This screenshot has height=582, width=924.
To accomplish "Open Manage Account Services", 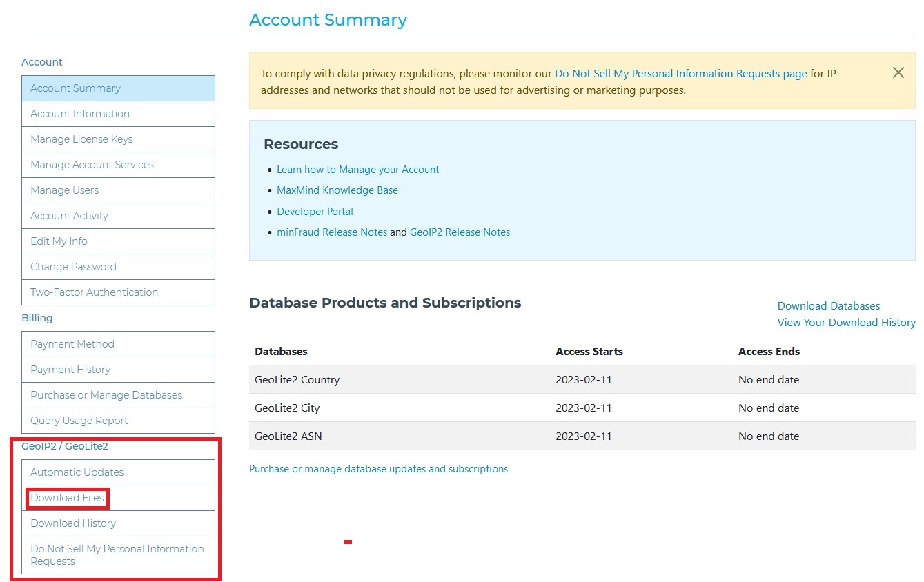I will (92, 165).
